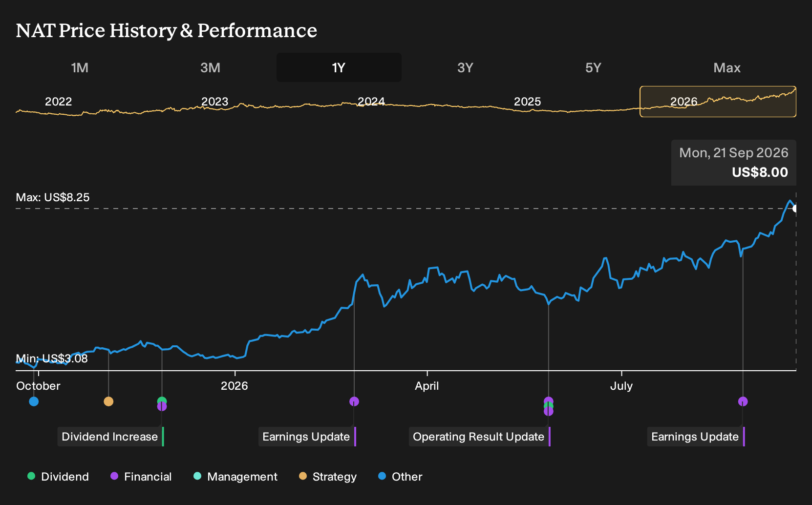
Task: Open the Dividend Increase event label
Action: click(x=111, y=437)
